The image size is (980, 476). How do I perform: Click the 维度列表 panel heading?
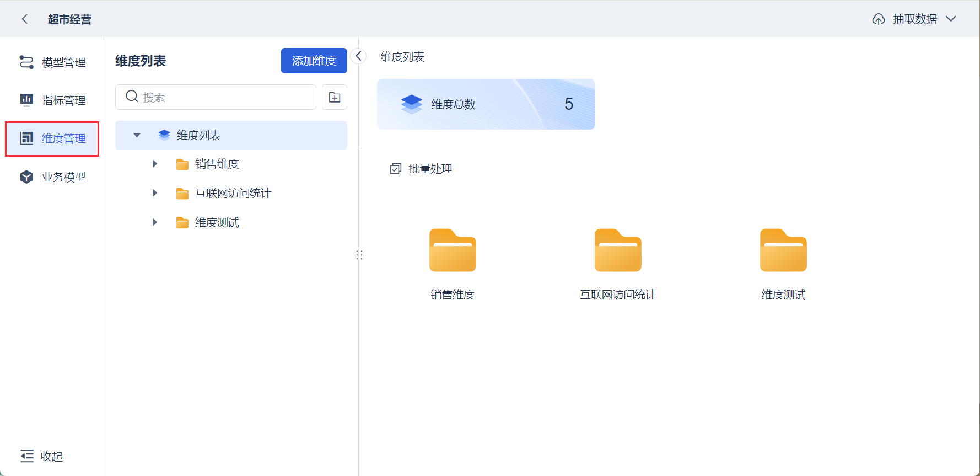[x=141, y=61]
